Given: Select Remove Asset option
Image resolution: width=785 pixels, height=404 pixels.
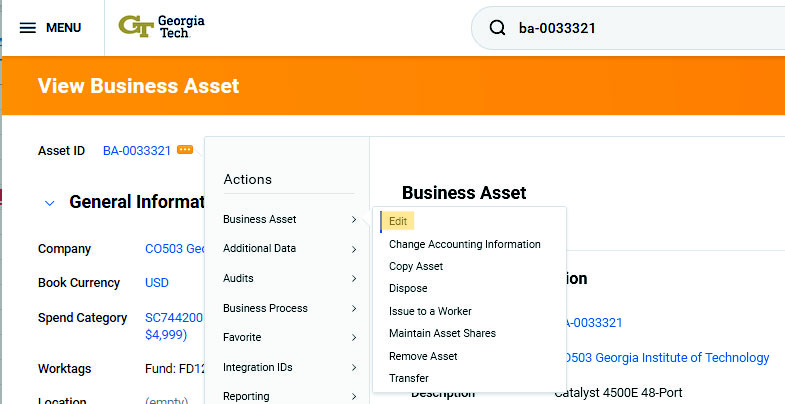Looking at the screenshot, I should tap(423, 356).
